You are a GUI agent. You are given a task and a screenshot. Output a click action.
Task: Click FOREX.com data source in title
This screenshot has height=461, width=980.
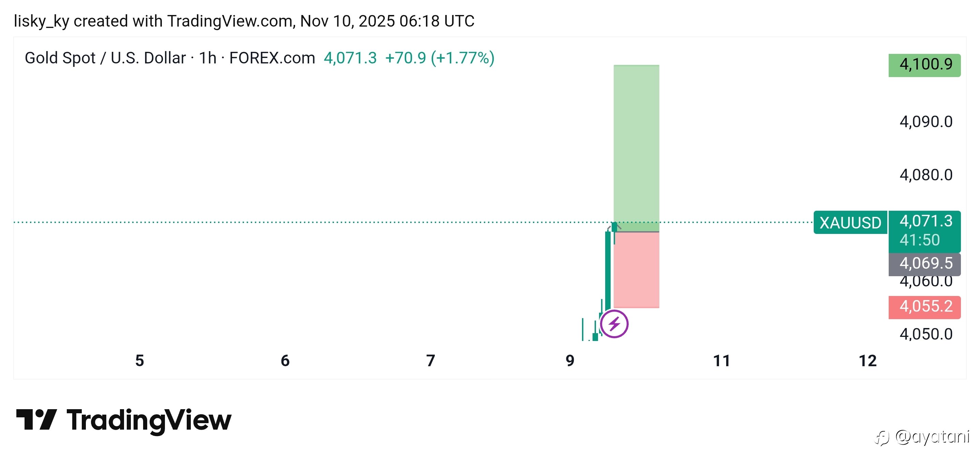[272, 58]
